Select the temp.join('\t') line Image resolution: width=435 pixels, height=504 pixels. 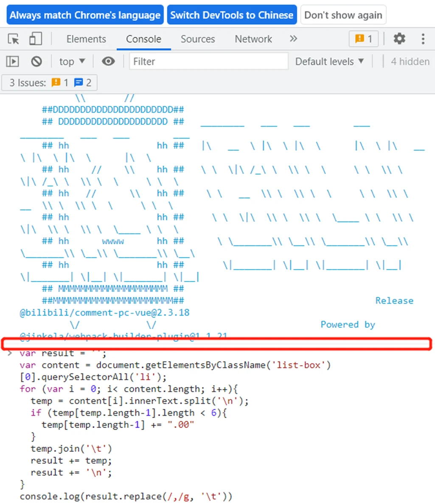pyautogui.click(x=71, y=448)
